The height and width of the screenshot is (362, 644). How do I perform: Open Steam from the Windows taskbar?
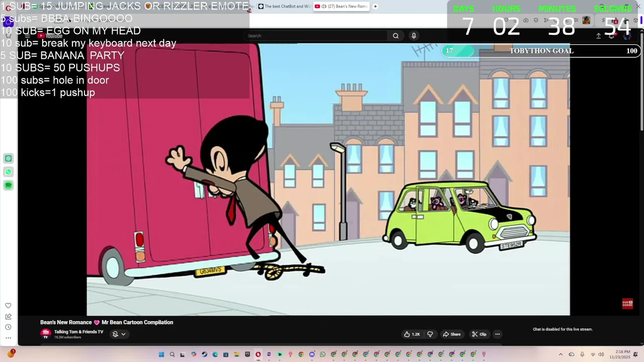coord(204,354)
